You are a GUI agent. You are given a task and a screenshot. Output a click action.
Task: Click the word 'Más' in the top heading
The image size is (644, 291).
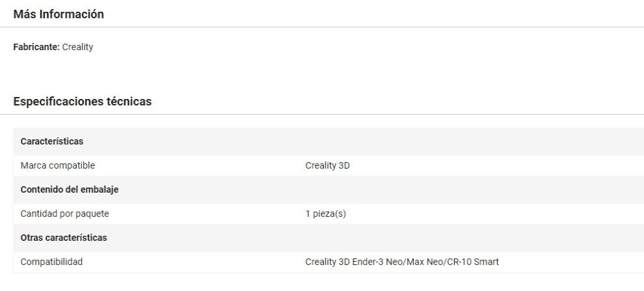pyautogui.click(x=25, y=14)
